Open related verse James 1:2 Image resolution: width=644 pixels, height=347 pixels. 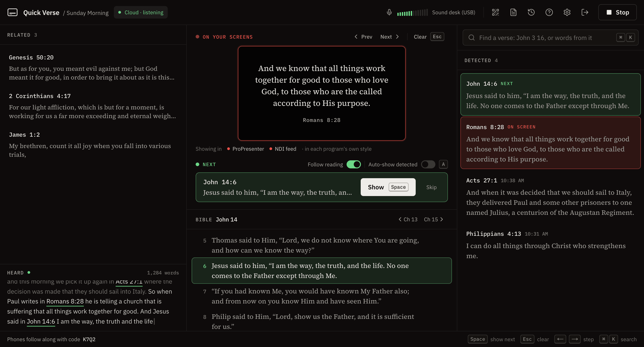point(93,144)
